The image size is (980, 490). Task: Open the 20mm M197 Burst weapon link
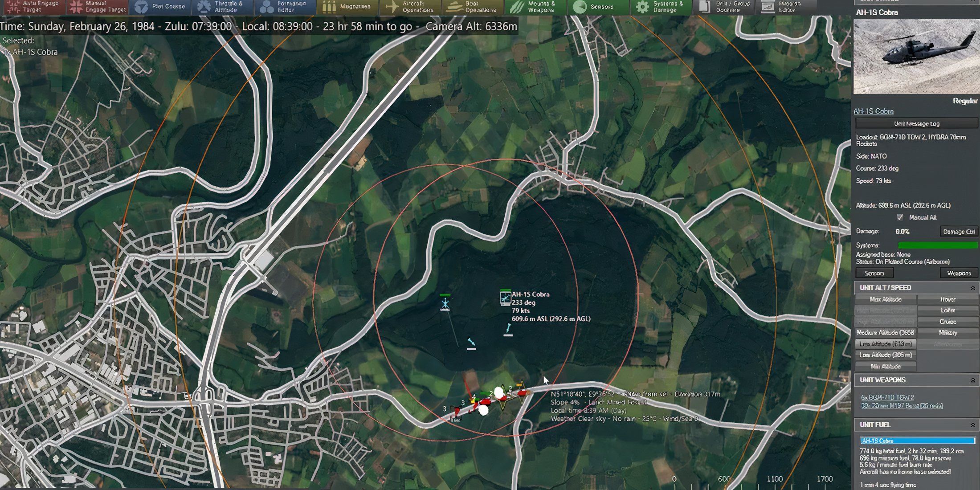pos(902,406)
